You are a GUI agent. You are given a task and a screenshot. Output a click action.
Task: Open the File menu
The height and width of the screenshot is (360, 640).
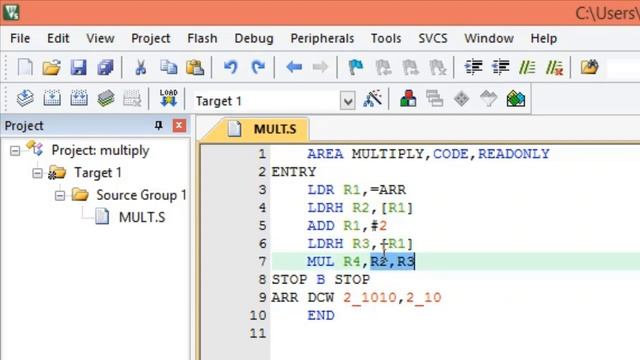(20, 38)
